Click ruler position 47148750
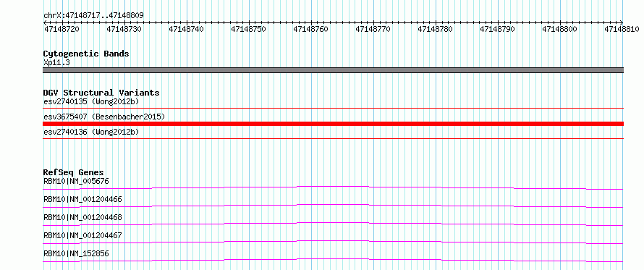This screenshot has height=270, width=644. 248,29
